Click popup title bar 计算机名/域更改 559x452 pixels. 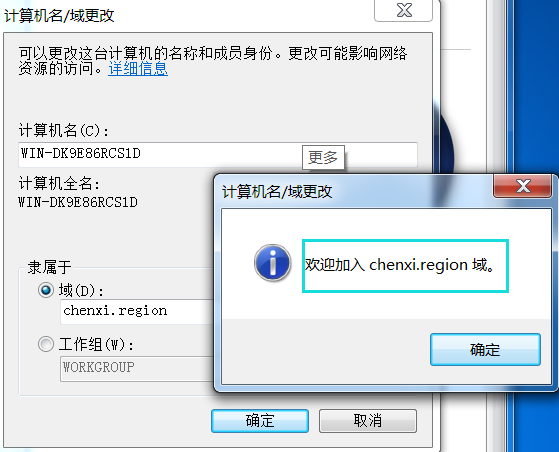pos(277,192)
